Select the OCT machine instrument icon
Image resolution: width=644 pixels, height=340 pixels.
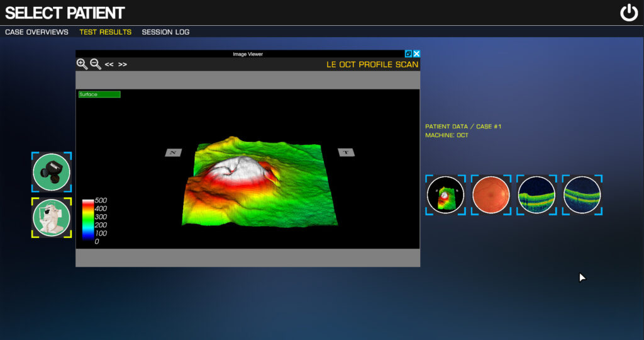pos(52,217)
